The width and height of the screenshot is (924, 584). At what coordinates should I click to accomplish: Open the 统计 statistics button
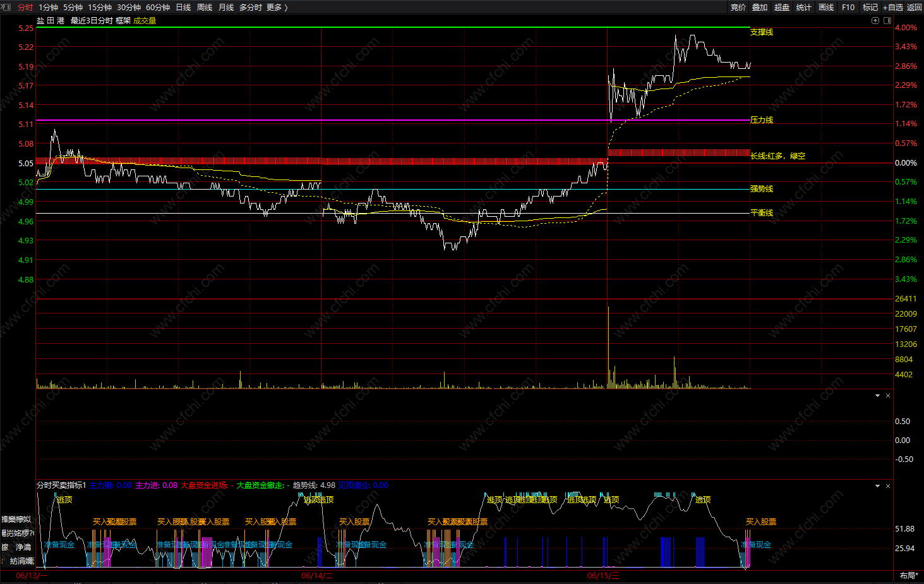pos(804,8)
